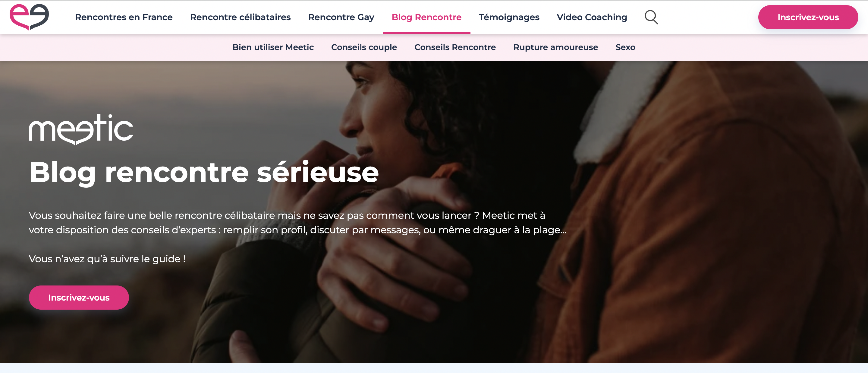
Task: Select the Blog Rencontre tab
Action: (x=426, y=17)
